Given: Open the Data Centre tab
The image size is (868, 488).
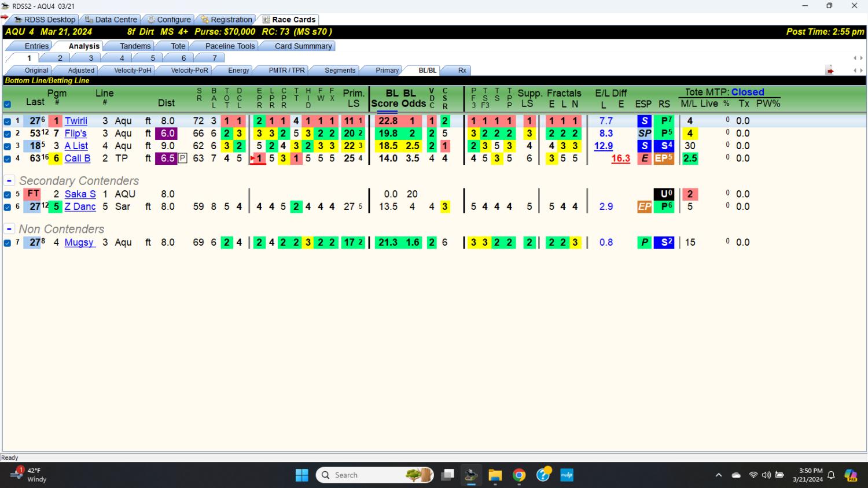Looking at the screenshot, I should [111, 20].
